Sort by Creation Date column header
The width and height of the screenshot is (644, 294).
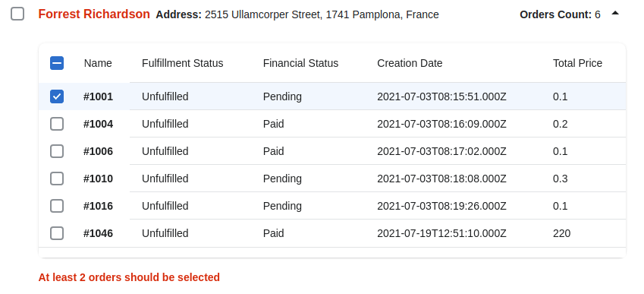410,63
